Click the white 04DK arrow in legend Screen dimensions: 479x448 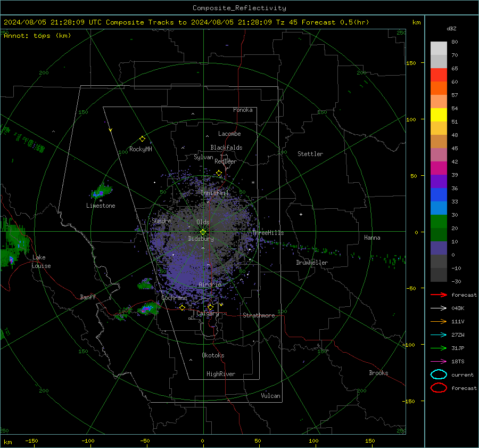(x=439, y=308)
